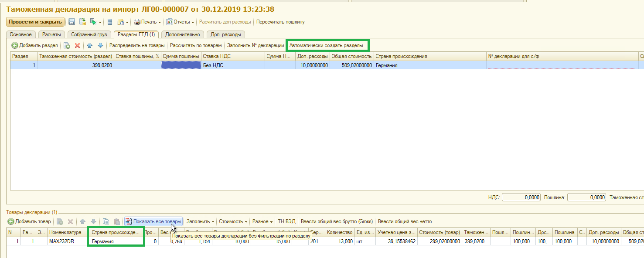Click the post document icon next to save
The image size is (644, 258).
82,22
